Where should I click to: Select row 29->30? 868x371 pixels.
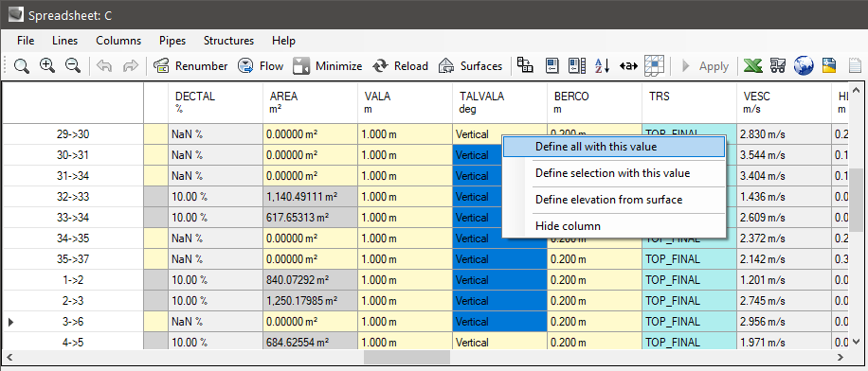click(73, 134)
